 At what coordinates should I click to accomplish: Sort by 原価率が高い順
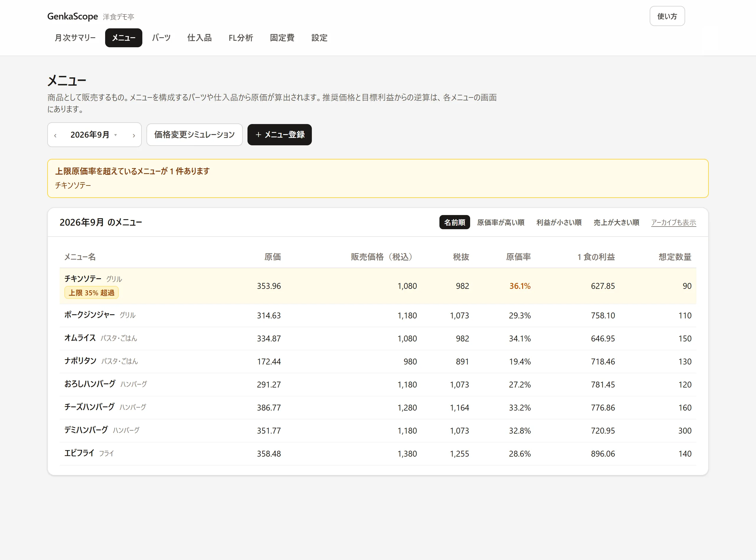501,222
